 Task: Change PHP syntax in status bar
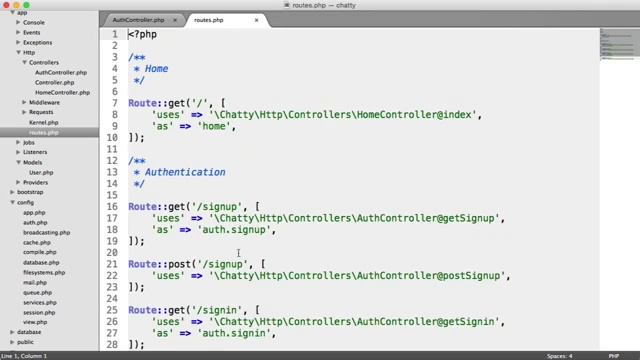click(x=614, y=356)
